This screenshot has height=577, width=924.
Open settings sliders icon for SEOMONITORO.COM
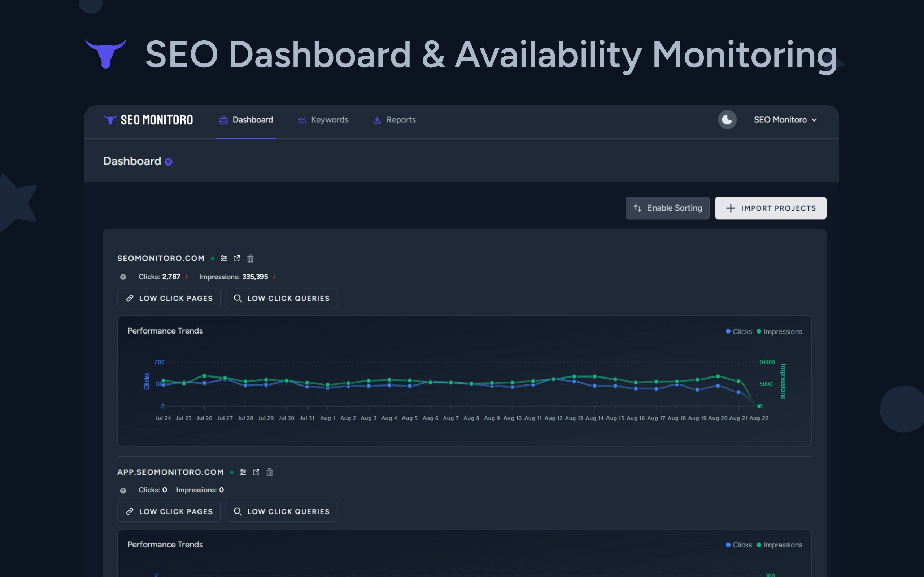point(224,258)
